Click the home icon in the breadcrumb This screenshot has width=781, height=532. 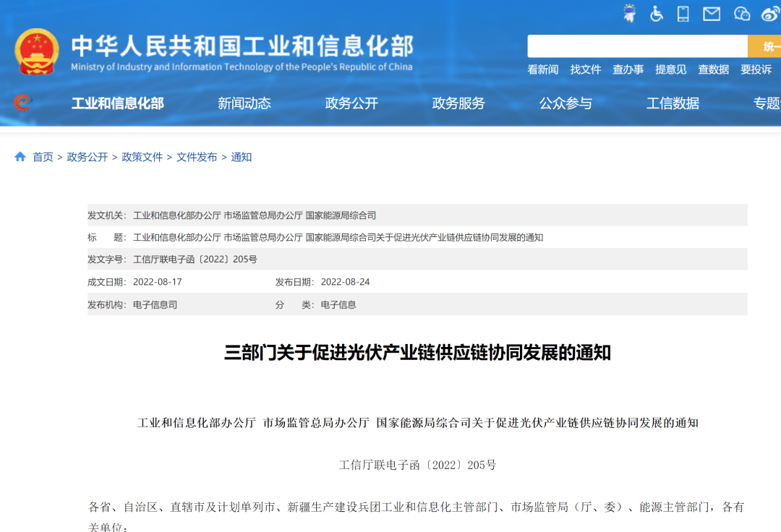pyautogui.click(x=20, y=156)
